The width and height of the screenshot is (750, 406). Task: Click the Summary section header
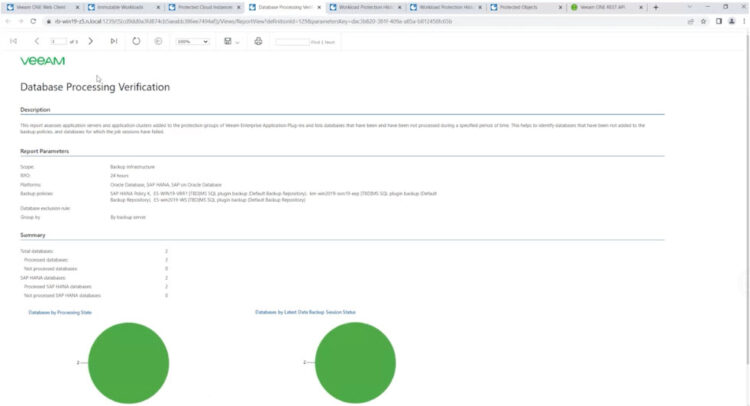[33, 235]
